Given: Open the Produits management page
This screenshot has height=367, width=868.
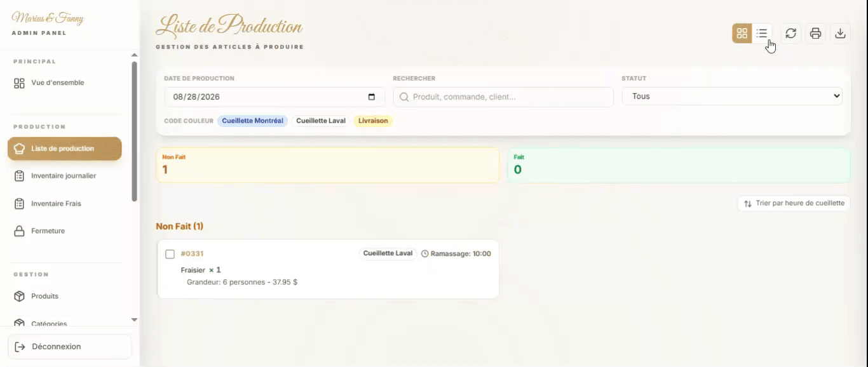Looking at the screenshot, I should (x=65, y=297).
